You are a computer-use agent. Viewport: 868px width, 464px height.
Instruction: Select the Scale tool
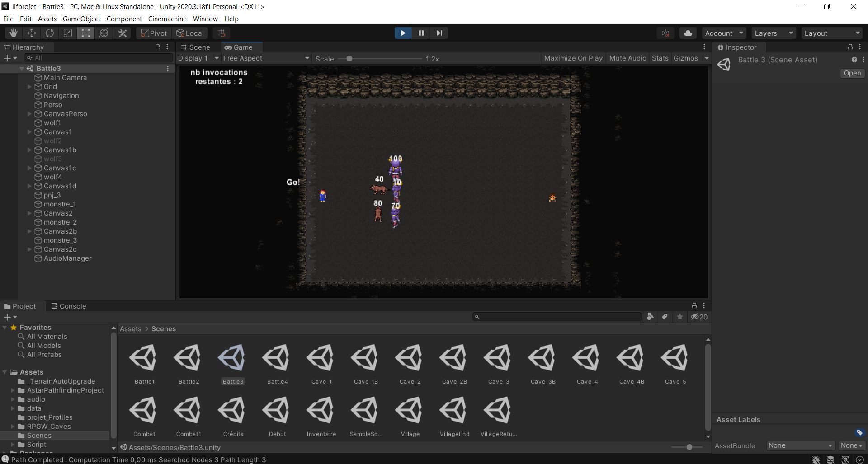(68, 33)
